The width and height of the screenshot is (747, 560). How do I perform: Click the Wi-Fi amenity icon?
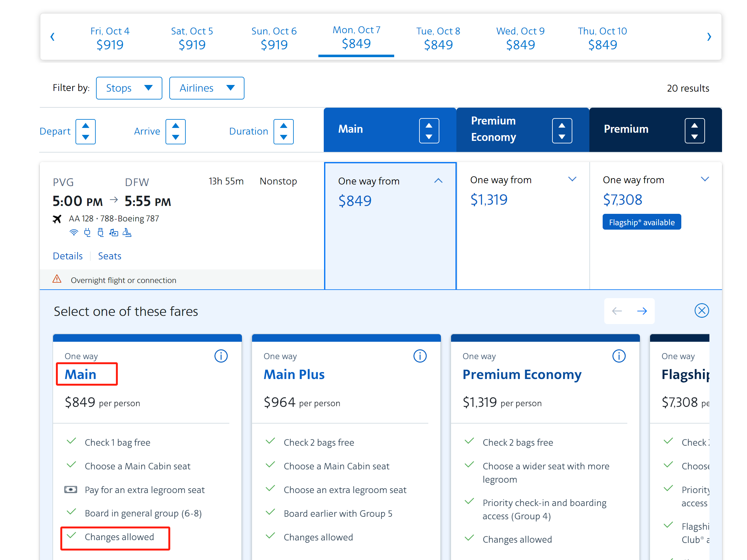pos(74,232)
